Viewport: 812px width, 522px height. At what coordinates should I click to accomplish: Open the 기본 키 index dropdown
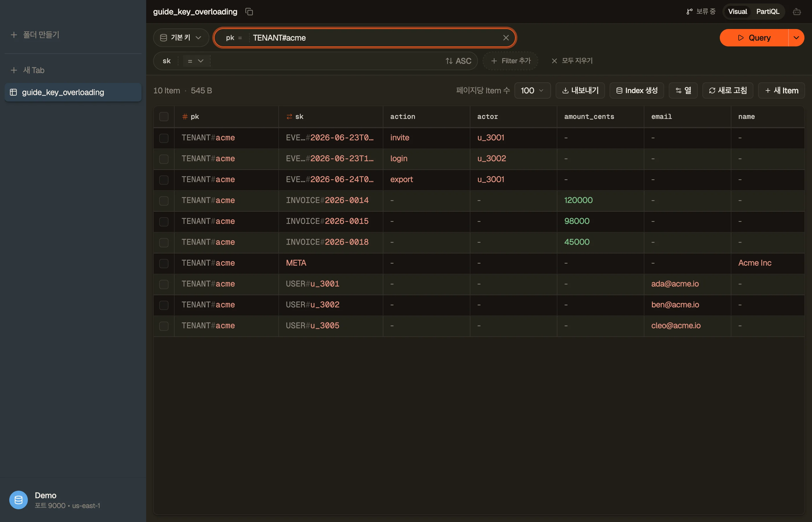[181, 38]
